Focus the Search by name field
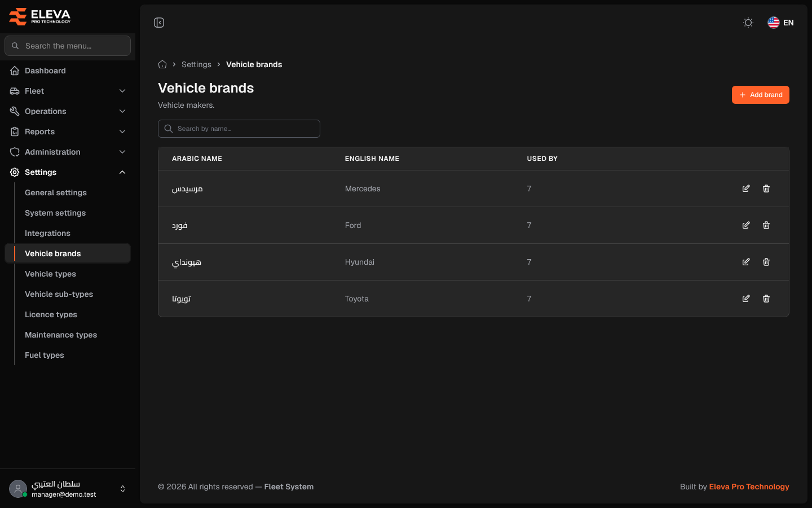 239,129
